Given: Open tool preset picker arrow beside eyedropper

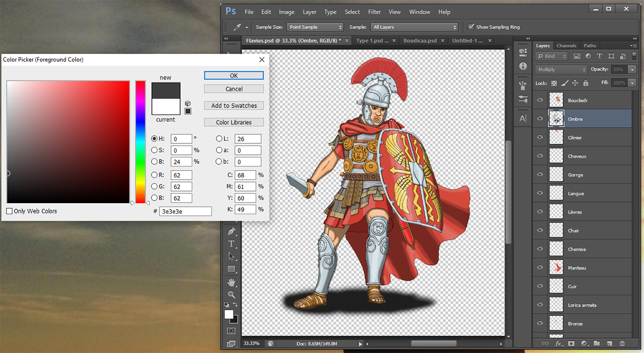Looking at the screenshot, I should (x=247, y=27).
